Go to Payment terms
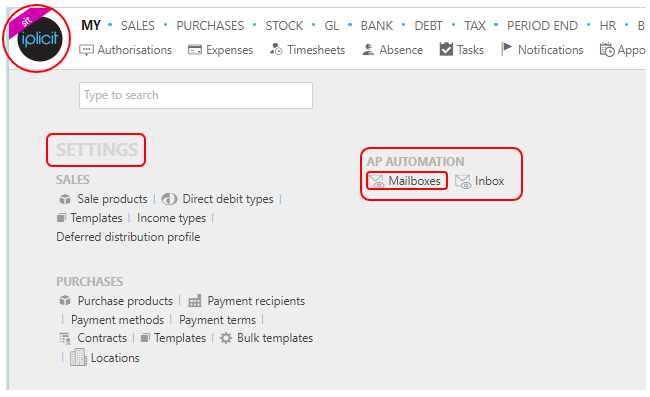The height and width of the screenshot is (397, 650). coord(217,320)
